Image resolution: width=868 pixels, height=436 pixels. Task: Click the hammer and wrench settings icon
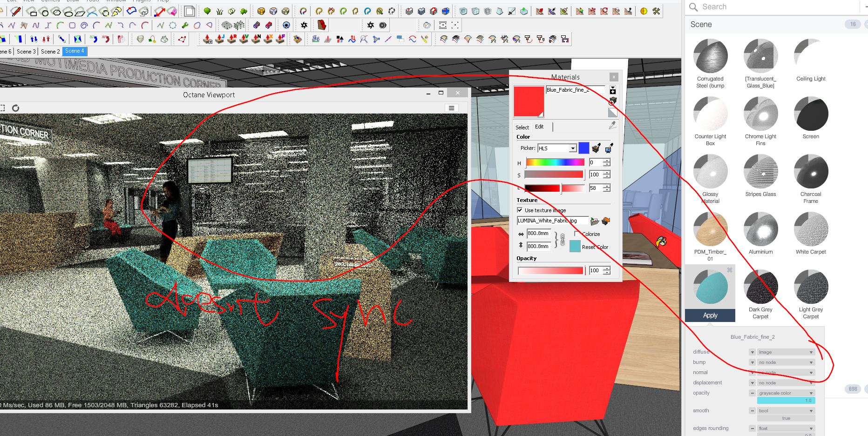pos(656,11)
